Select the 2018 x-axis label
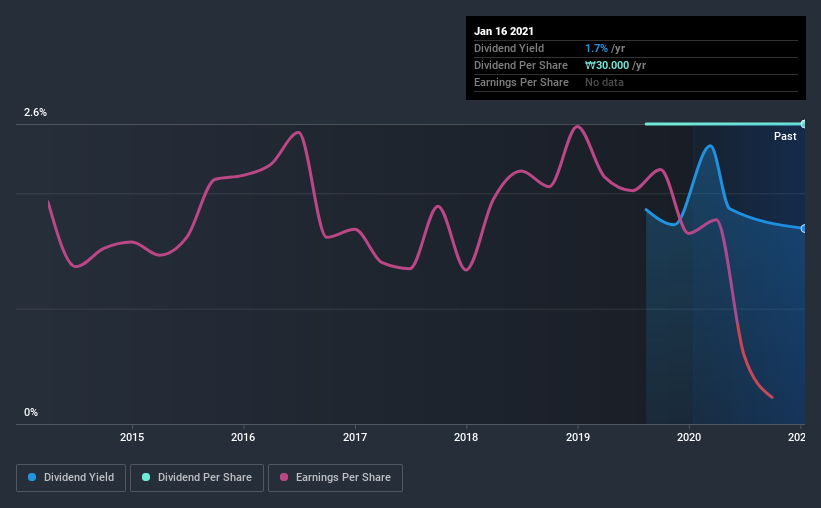821x508 pixels. tap(466, 437)
